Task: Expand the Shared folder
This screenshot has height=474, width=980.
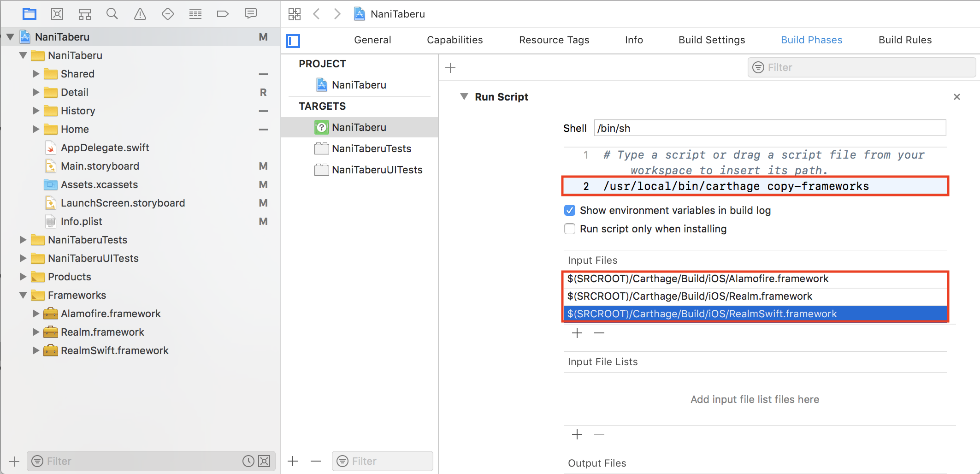Action: tap(35, 74)
